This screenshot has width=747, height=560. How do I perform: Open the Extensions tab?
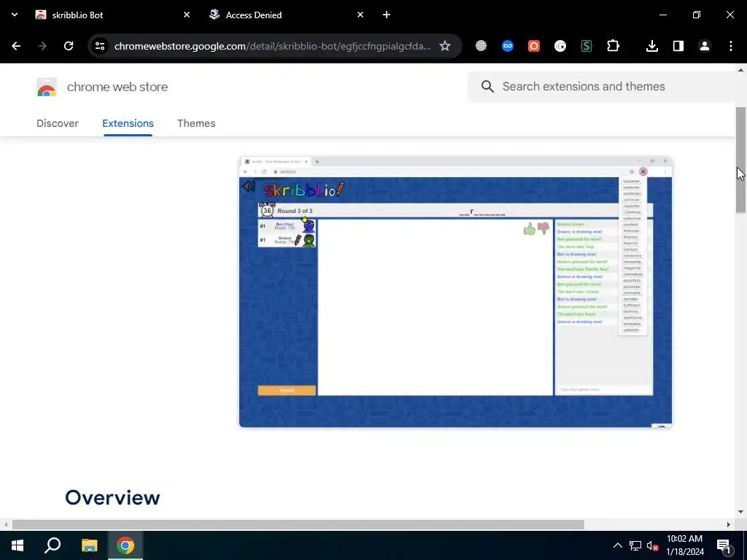[x=128, y=123]
